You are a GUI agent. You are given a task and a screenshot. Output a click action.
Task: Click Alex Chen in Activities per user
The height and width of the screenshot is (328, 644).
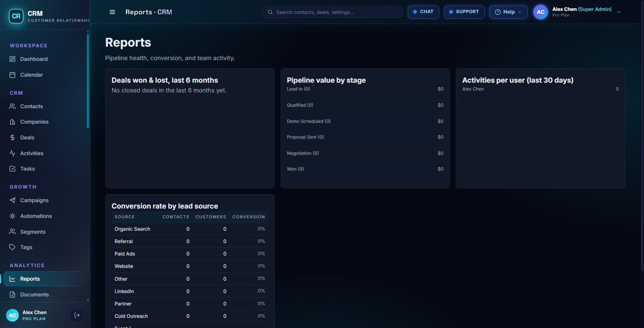pos(473,89)
